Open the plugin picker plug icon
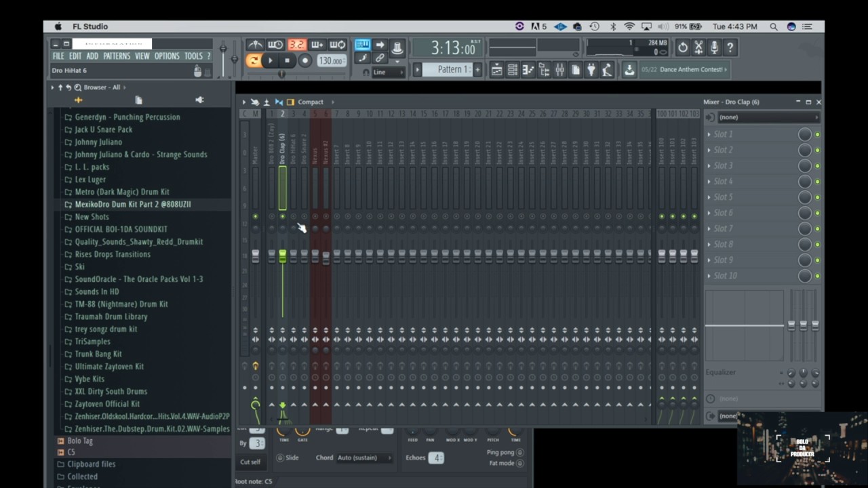 pyautogui.click(x=591, y=69)
